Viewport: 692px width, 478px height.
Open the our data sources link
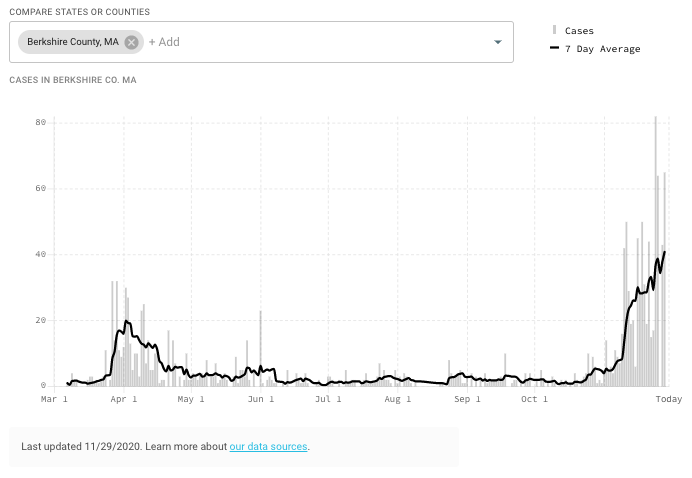[268, 446]
